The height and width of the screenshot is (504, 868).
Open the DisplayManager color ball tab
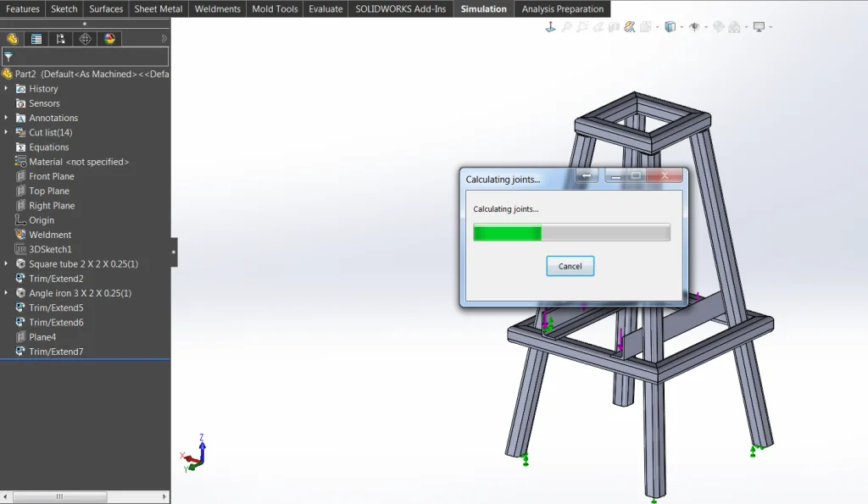coord(109,39)
